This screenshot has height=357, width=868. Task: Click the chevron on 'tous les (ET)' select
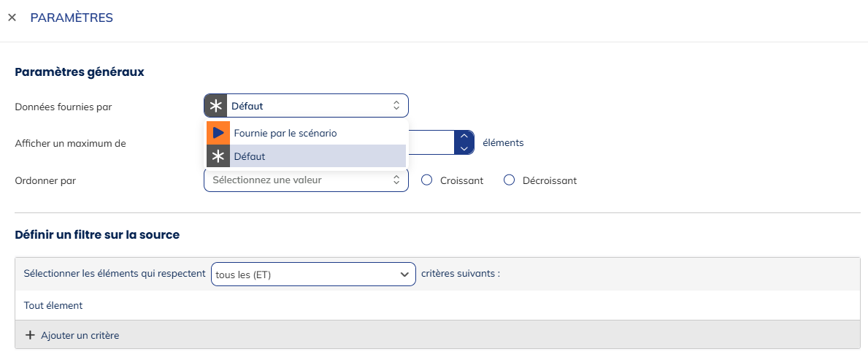(x=404, y=275)
